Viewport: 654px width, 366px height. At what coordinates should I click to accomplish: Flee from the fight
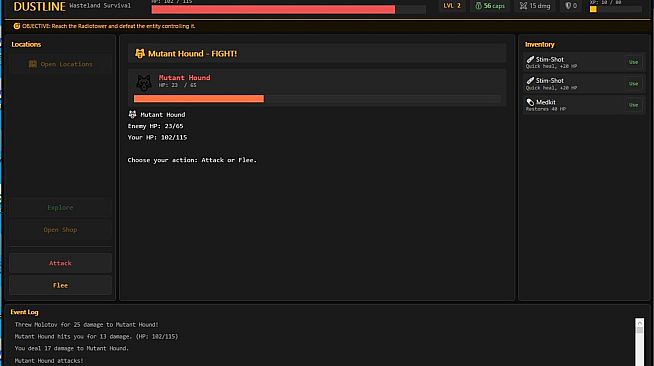[60, 285]
